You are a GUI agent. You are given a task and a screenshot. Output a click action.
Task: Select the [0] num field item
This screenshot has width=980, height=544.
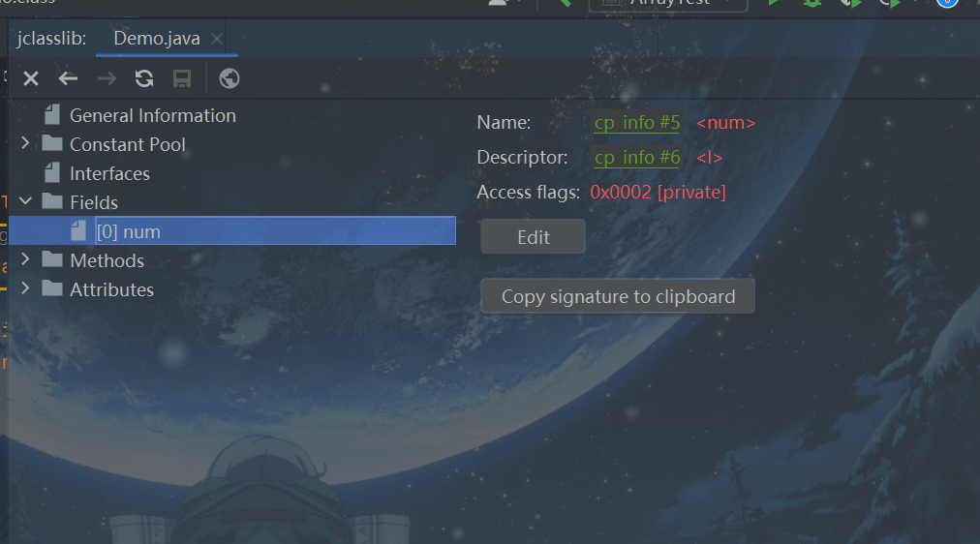232,230
